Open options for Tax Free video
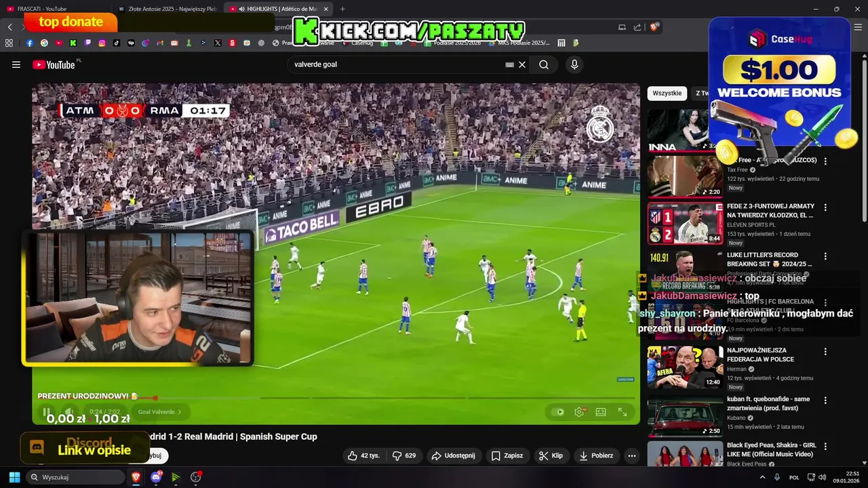 [825, 161]
